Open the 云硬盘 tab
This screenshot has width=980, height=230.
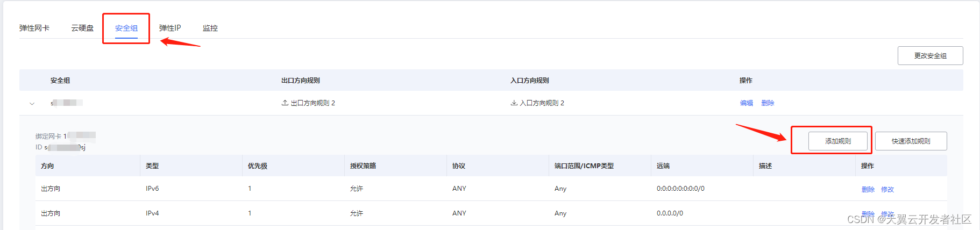[x=82, y=28]
